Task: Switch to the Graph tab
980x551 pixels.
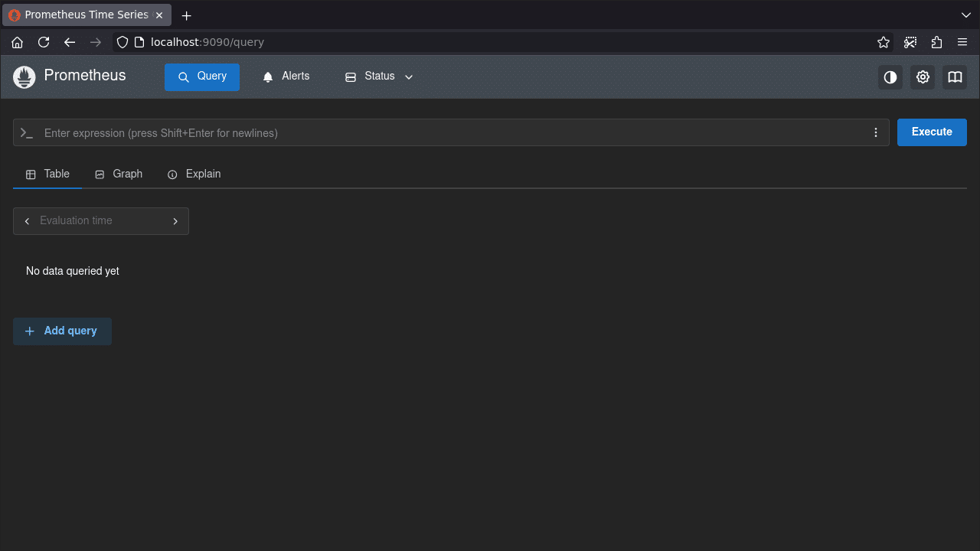Action: tap(127, 174)
